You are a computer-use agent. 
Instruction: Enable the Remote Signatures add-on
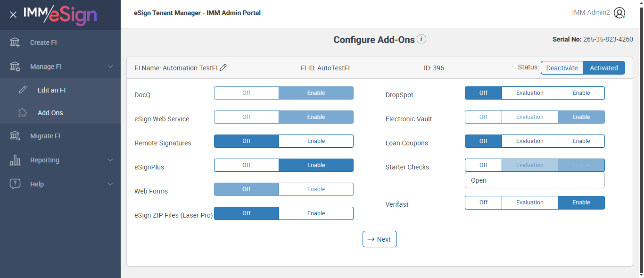point(316,141)
